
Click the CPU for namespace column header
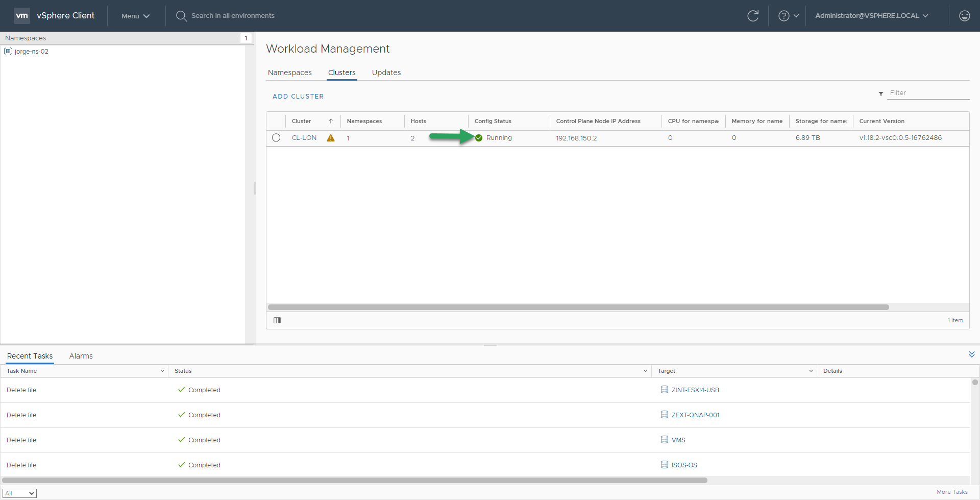tap(694, 121)
